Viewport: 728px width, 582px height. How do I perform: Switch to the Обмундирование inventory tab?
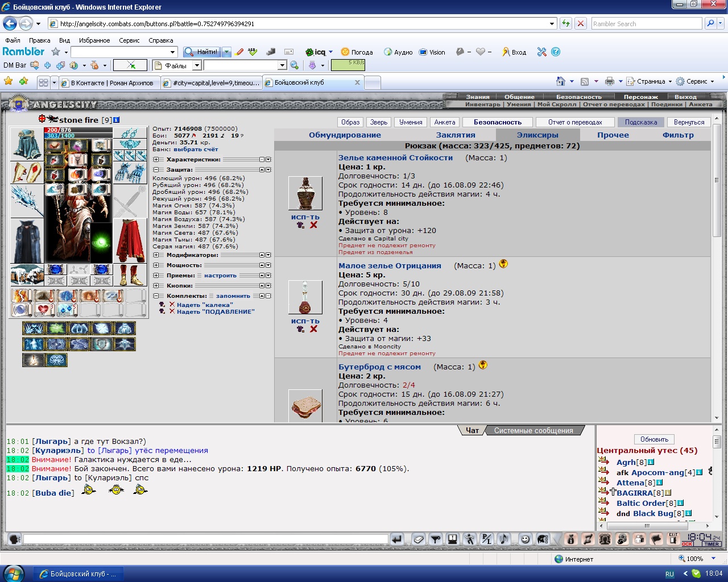tap(345, 135)
